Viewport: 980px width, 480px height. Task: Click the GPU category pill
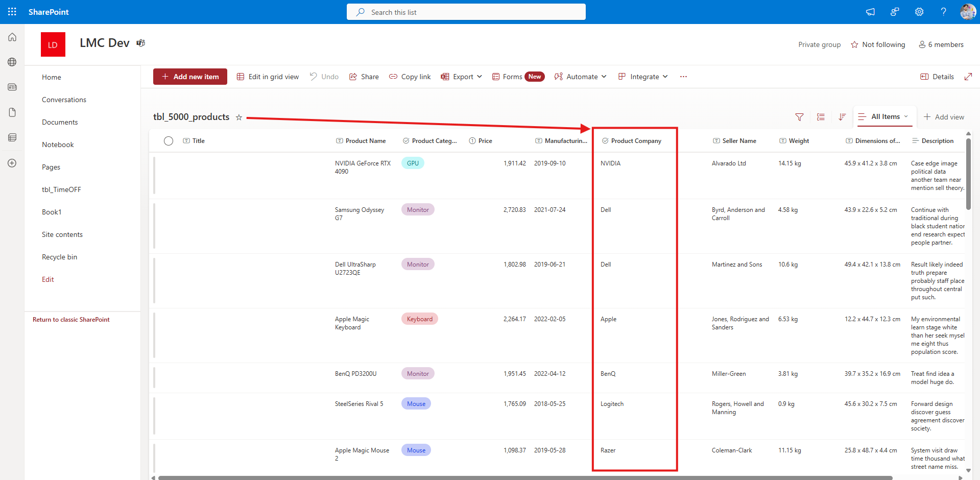coord(413,163)
